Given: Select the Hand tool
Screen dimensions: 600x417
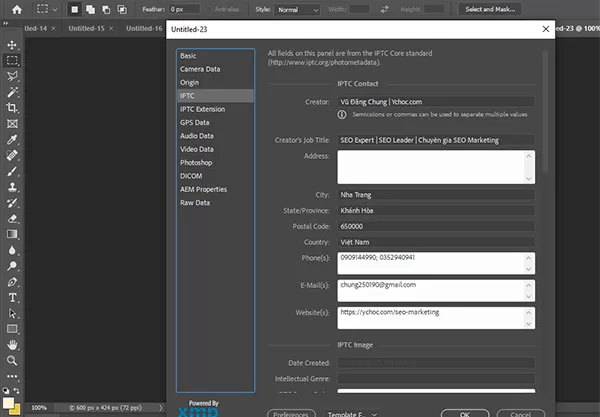Looking at the screenshot, I should tap(12, 345).
